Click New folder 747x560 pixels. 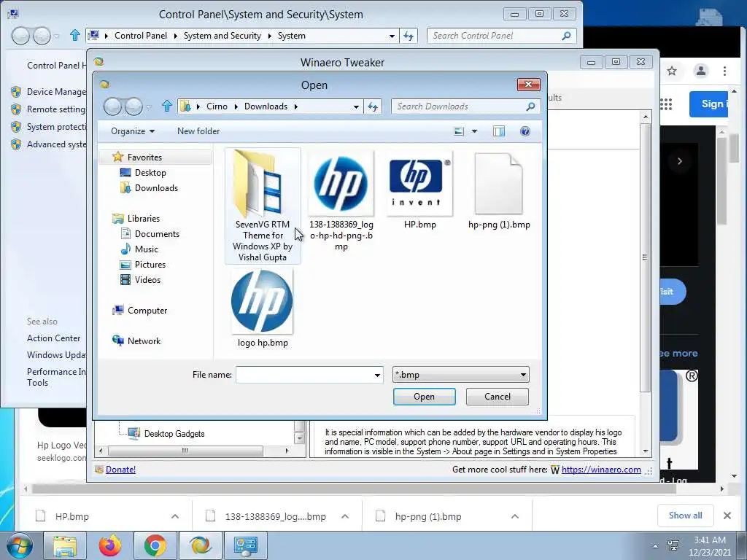198,131
